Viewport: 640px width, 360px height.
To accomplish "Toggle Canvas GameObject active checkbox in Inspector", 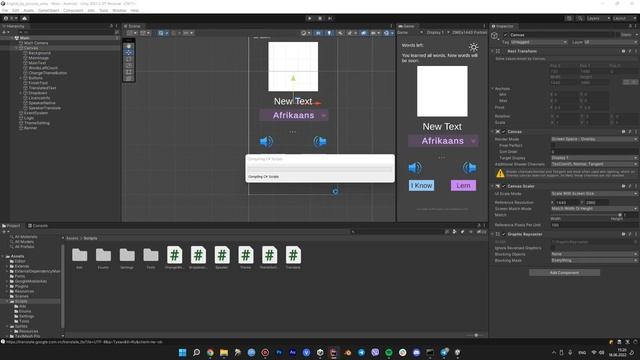I will click(506, 35).
